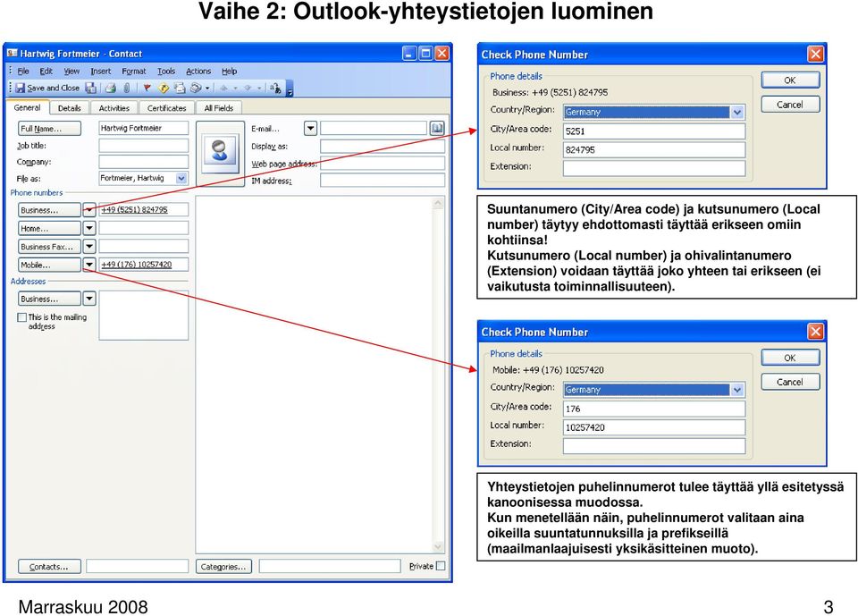The width and height of the screenshot is (858, 616).
Task: Click the Next Item down-arrow icon
Action: (248, 88)
